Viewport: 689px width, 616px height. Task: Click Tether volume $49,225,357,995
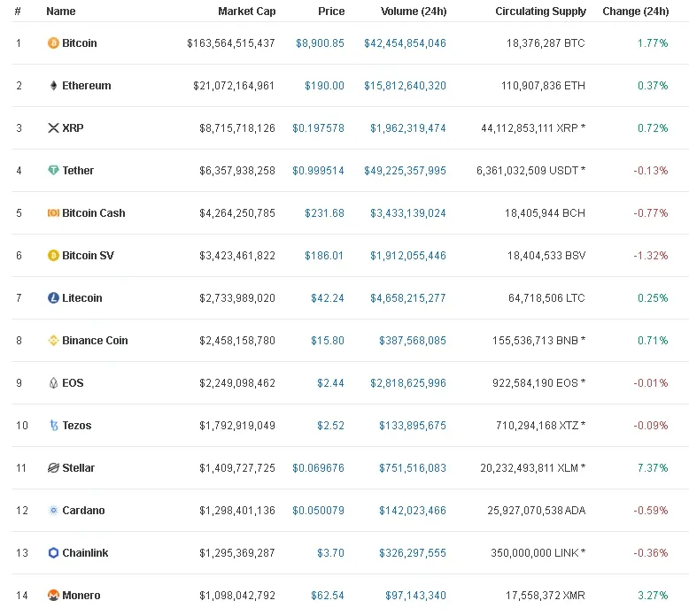(x=405, y=170)
